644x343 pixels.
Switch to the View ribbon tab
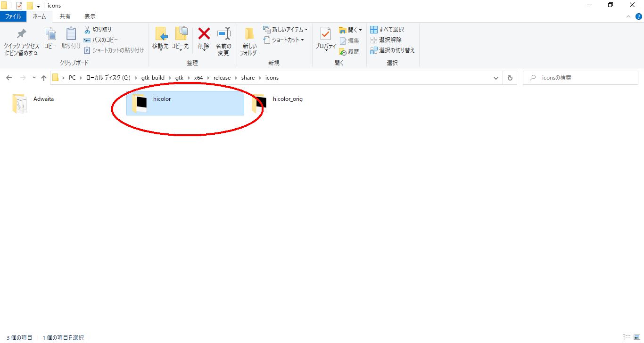click(x=90, y=16)
